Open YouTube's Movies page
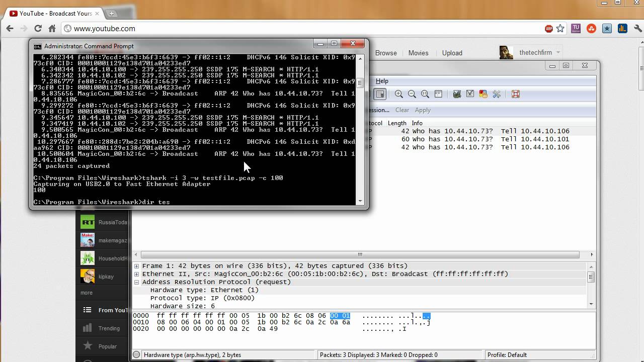Screen dimensions: 644x362 tap(418, 53)
